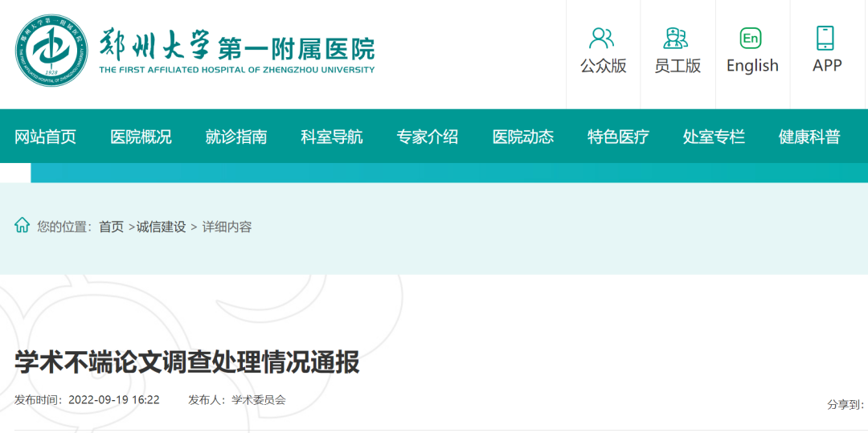Screen dimensions: 868x433
Task: Go to 科室导航 navigation item
Action: point(332,137)
